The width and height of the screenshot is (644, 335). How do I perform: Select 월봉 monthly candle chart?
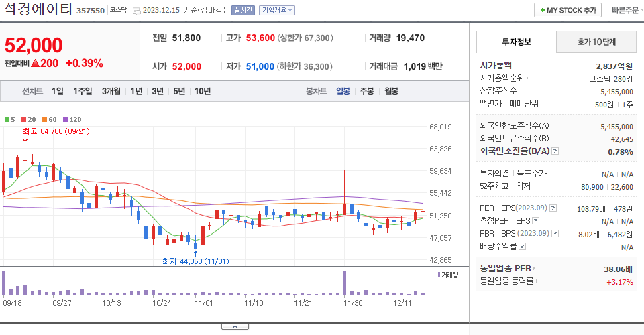(x=391, y=91)
